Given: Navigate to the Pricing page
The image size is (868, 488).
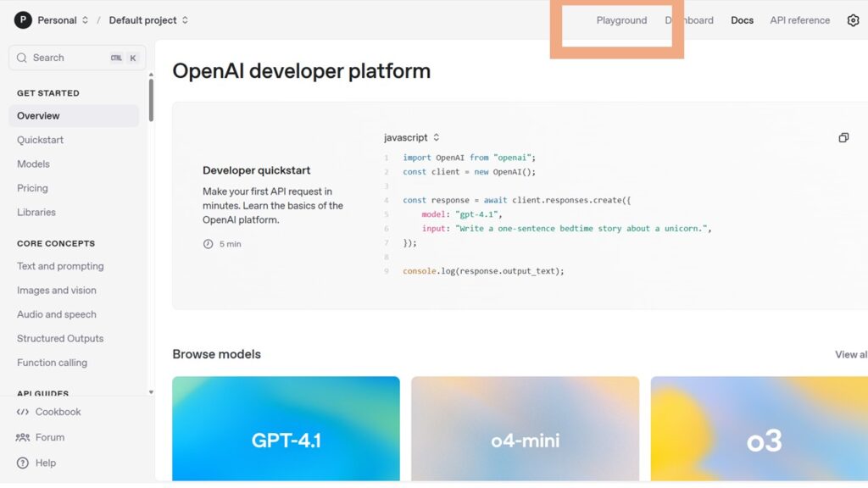Looking at the screenshot, I should click(32, 188).
